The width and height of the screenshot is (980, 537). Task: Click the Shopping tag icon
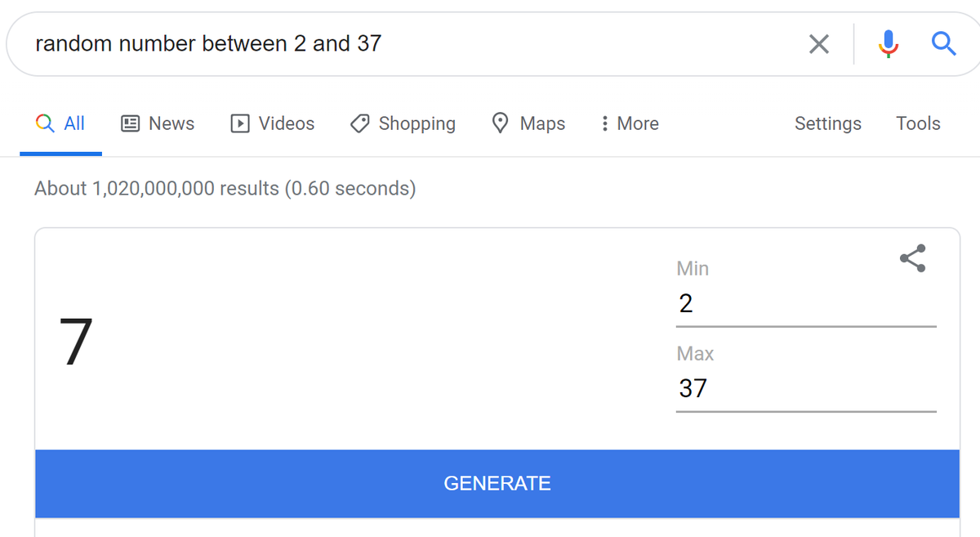pos(359,123)
